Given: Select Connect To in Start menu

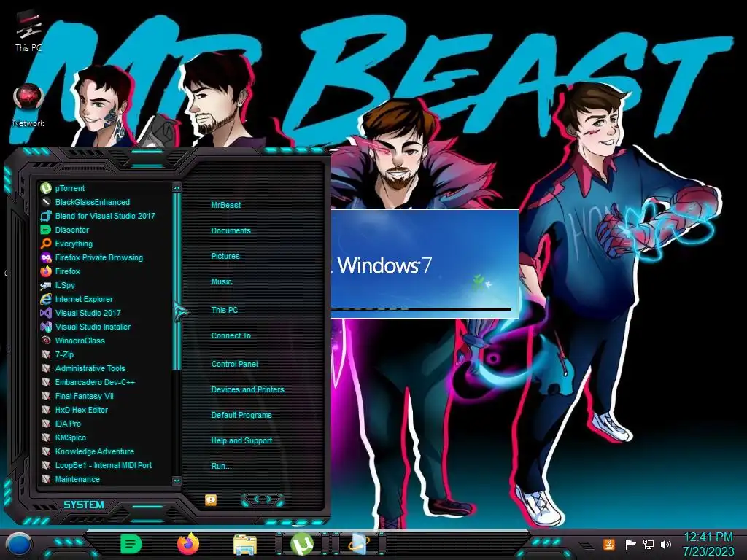Looking at the screenshot, I should pos(231,335).
